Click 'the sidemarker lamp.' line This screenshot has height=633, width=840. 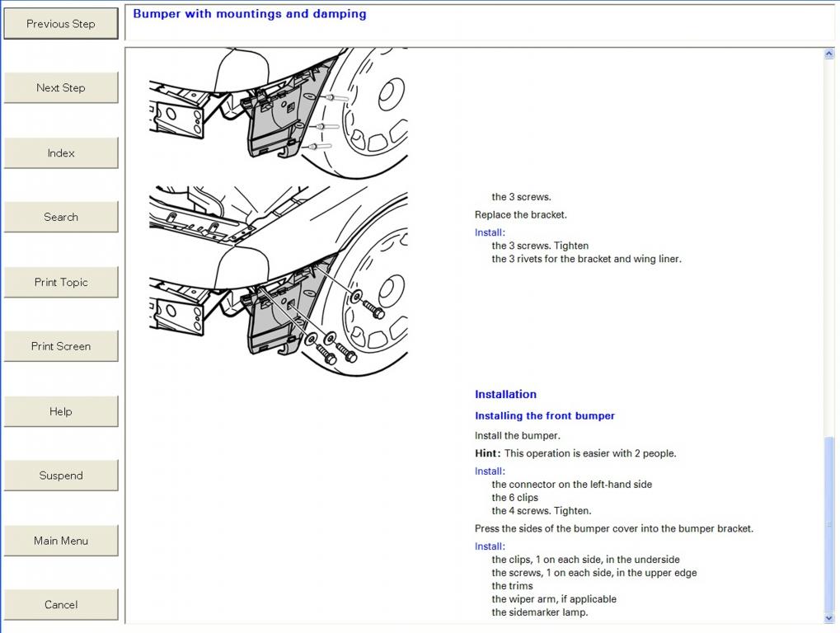(x=539, y=612)
